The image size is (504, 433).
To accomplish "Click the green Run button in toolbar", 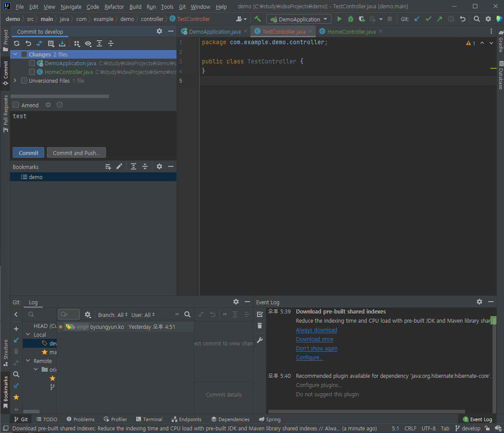I will pyautogui.click(x=339, y=19).
